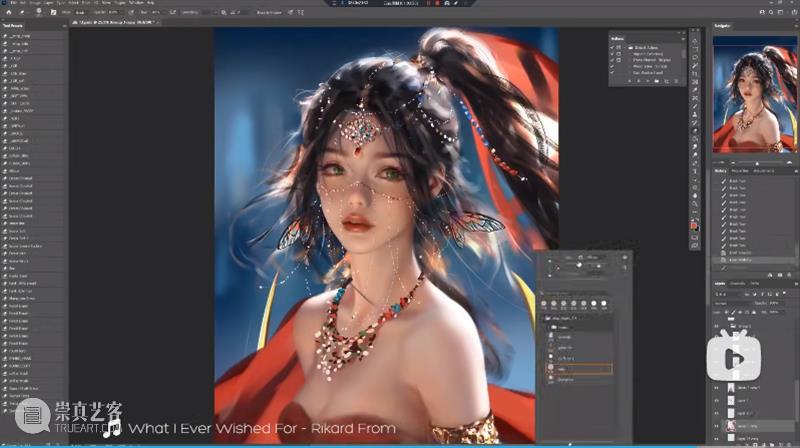The width and height of the screenshot is (800, 448).
Task: Switch to the Adjustments tab
Action: [x=764, y=171]
